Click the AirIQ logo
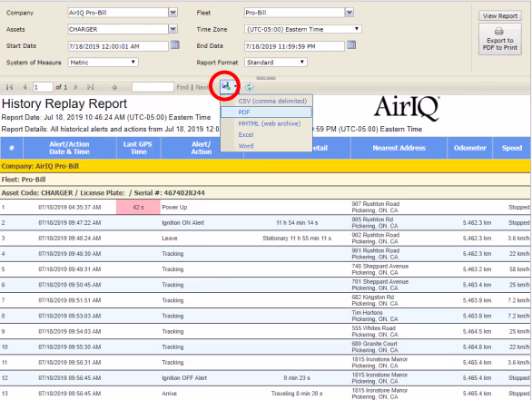Screen dimensions: 532x400 [x=407, y=108]
